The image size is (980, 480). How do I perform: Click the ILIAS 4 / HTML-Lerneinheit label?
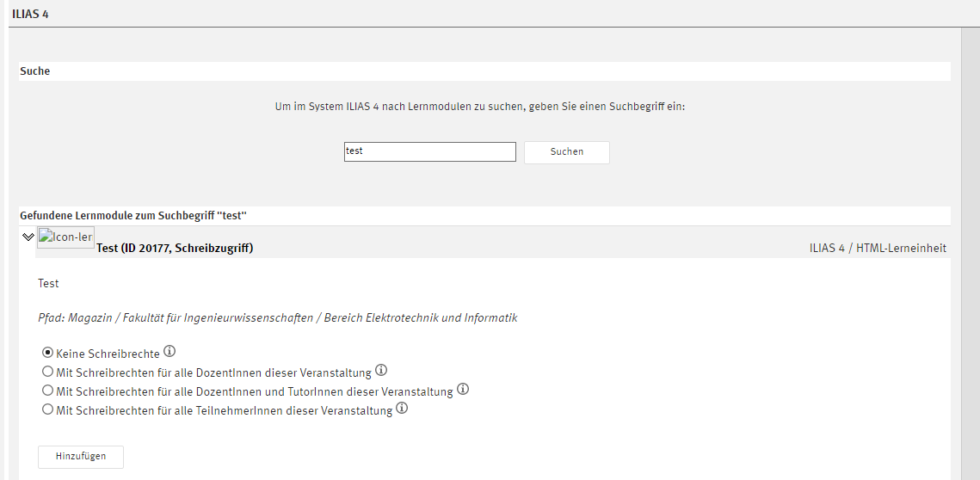877,248
